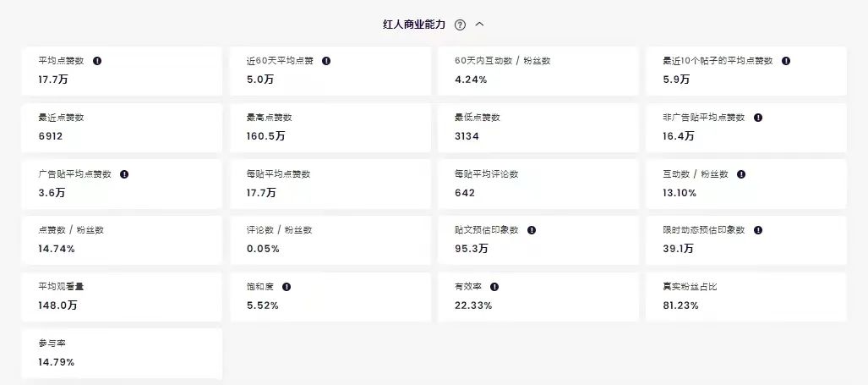Click info icon next to 互动数 / 粉丝数
This screenshot has width=868, height=385.
pyautogui.click(x=741, y=174)
